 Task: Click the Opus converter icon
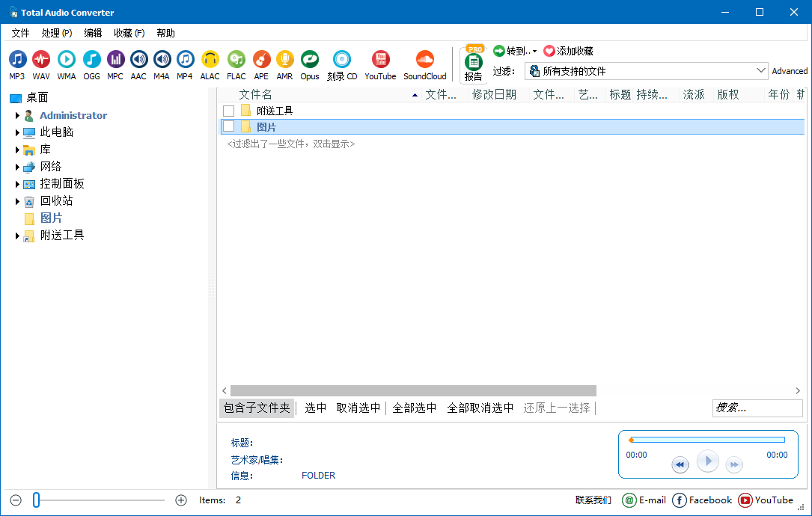click(x=309, y=59)
